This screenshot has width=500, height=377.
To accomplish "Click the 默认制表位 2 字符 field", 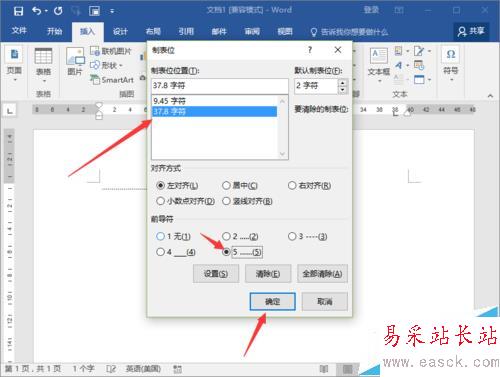I will coord(316,86).
